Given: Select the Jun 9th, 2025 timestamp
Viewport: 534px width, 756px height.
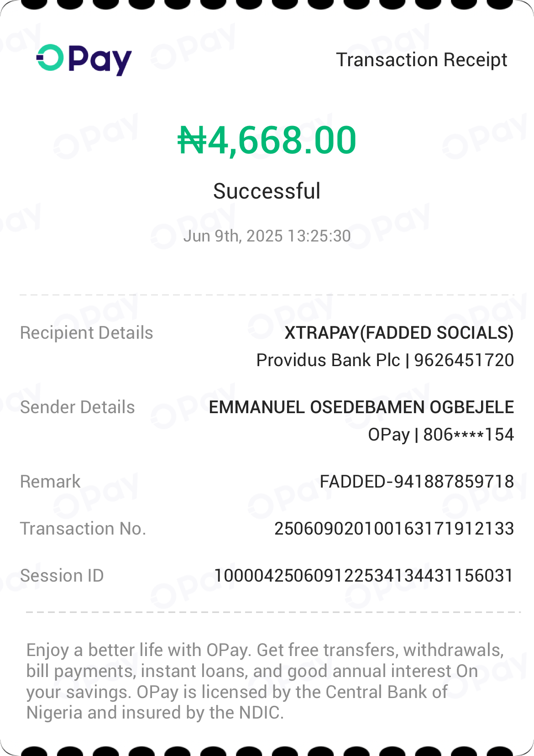Looking at the screenshot, I should coord(267,236).
